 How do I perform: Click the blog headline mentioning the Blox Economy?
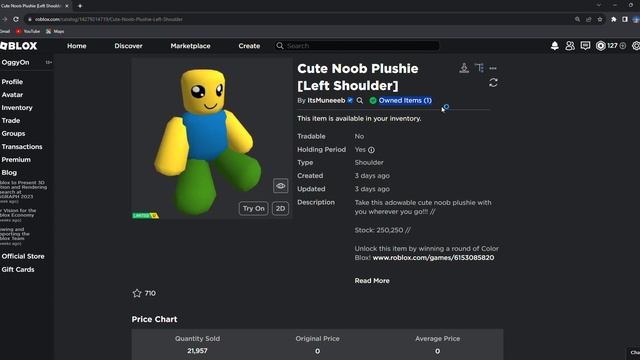click(18, 213)
